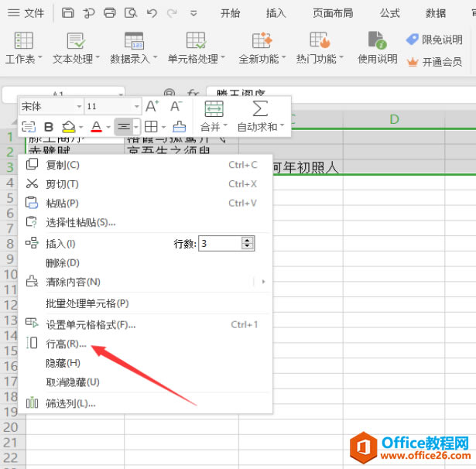
Task: Open the quick access toolbar customize dropdown
Action: 193,13
